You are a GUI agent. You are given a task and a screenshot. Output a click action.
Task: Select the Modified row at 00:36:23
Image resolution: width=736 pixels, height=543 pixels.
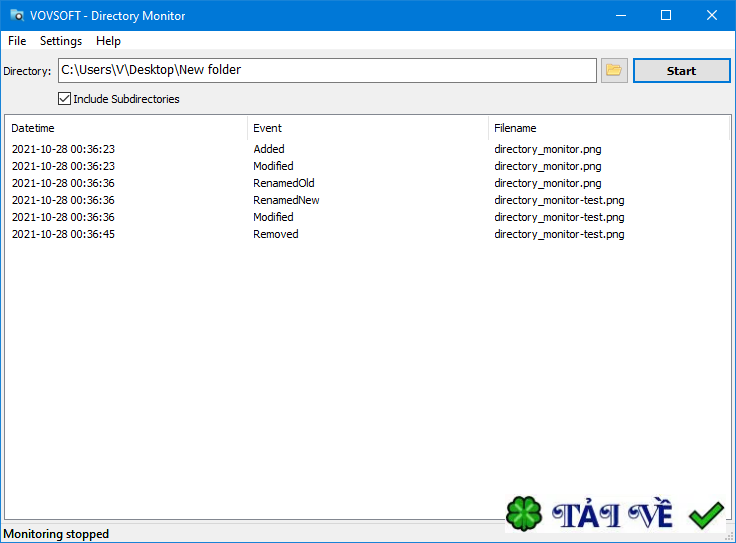tap(368, 166)
